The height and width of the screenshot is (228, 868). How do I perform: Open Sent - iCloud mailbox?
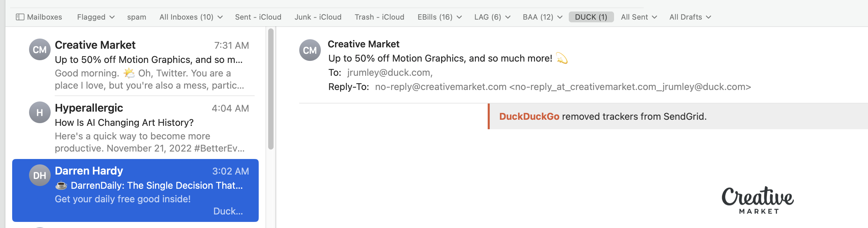pyautogui.click(x=258, y=17)
